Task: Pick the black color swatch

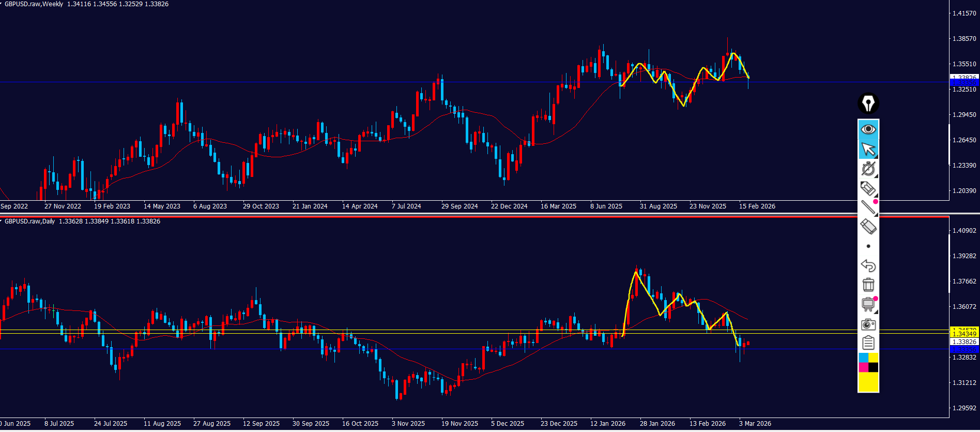Action: click(x=873, y=367)
